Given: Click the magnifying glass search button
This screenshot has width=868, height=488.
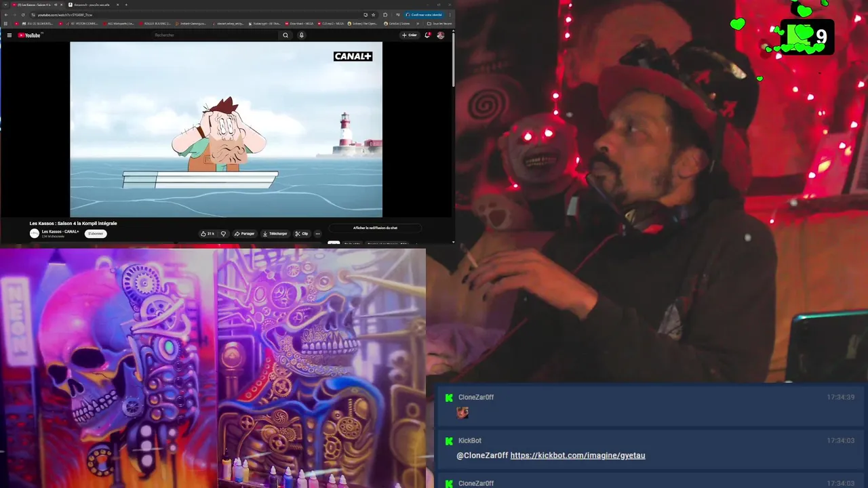Looking at the screenshot, I should tap(285, 35).
